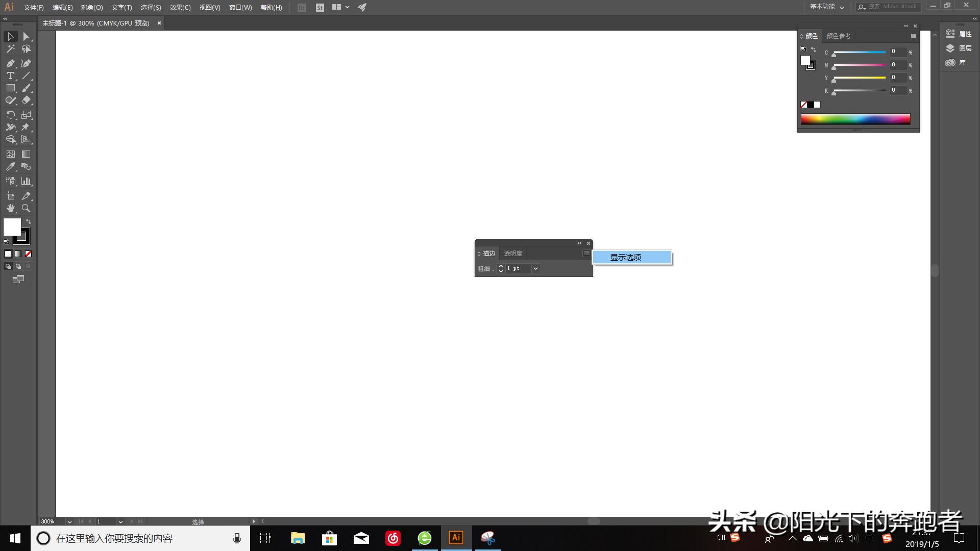Select the Pen tool
The width and height of the screenshot is (980, 551).
(x=10, y=63)
